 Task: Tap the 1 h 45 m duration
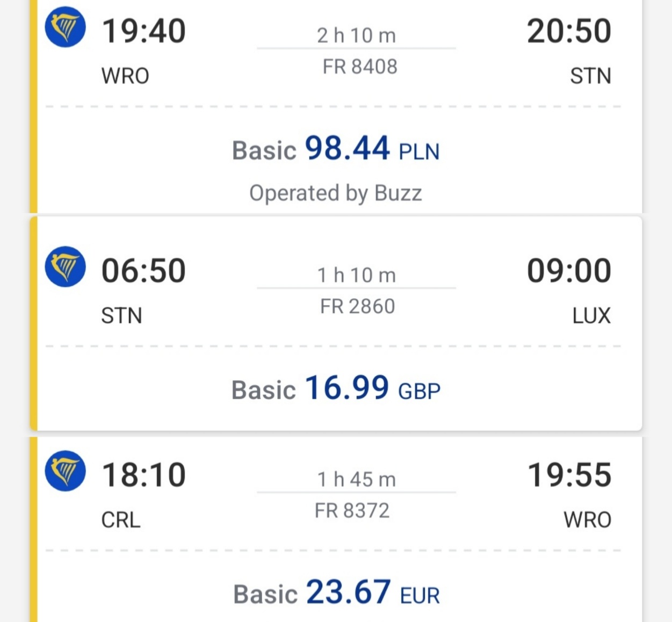tap(357, 479)
